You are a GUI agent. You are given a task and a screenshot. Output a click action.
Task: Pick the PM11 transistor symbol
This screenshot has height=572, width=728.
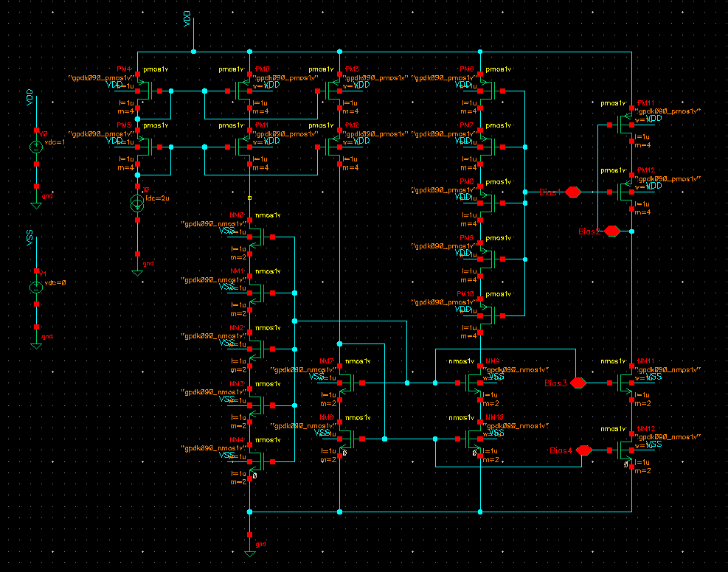[627, 125]
